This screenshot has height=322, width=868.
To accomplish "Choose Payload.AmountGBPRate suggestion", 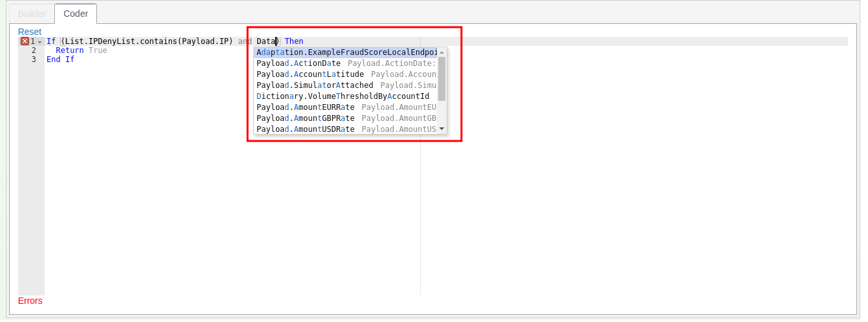I will coord(346,118).
